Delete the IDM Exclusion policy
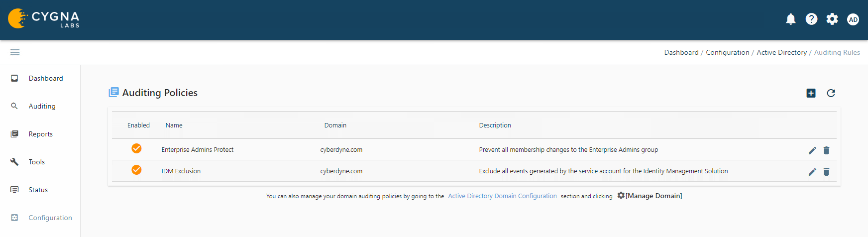Viewport: 868px width, 237px height. click(x=826, y=172)
